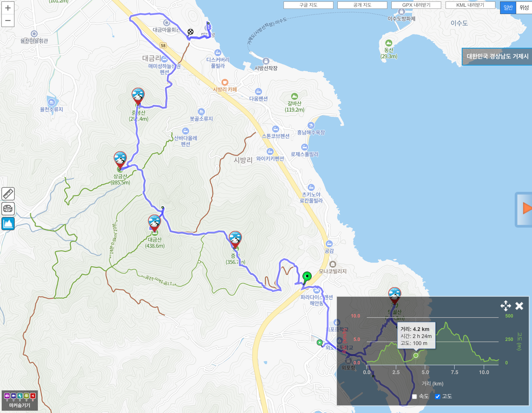Screen dimensions: 532x413
Task: Close the elevation profile panel
Action: (519, 306)
